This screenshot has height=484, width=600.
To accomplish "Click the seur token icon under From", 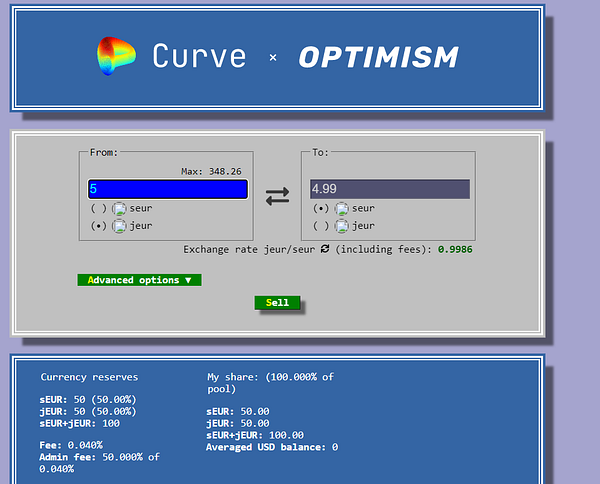I will (119, 209).
